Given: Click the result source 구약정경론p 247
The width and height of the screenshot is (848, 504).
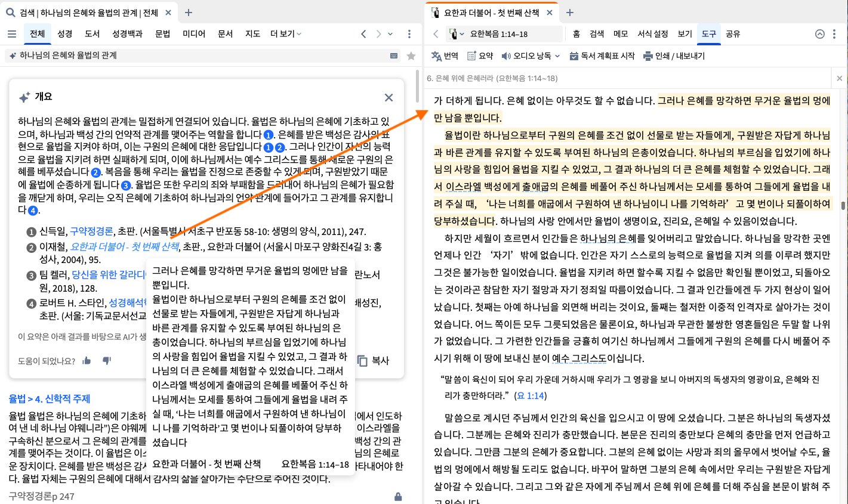Looking at the screenshot, I should 41,496.
